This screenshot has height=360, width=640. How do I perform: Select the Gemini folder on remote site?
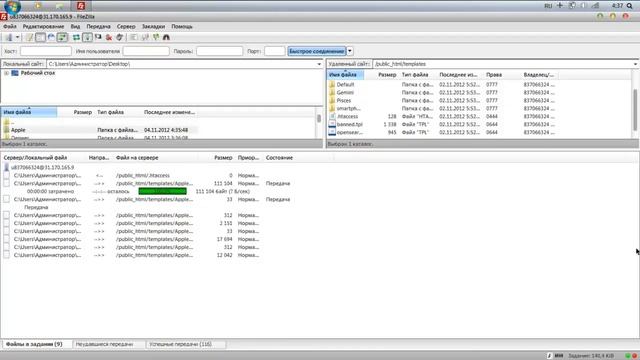click(345, 93)
